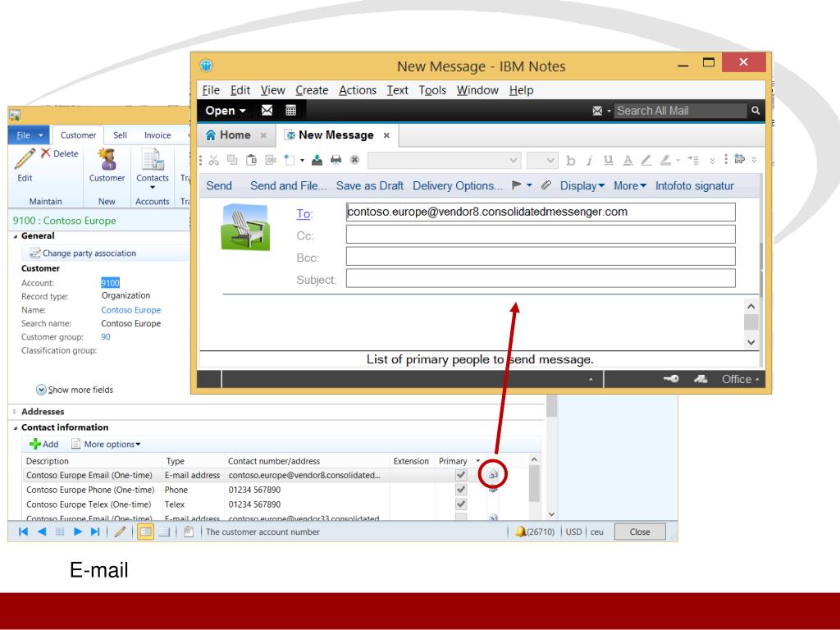Screen dimensions: 840x630
Task: Click the Paste clipboard icon
Action: [251, 160]
